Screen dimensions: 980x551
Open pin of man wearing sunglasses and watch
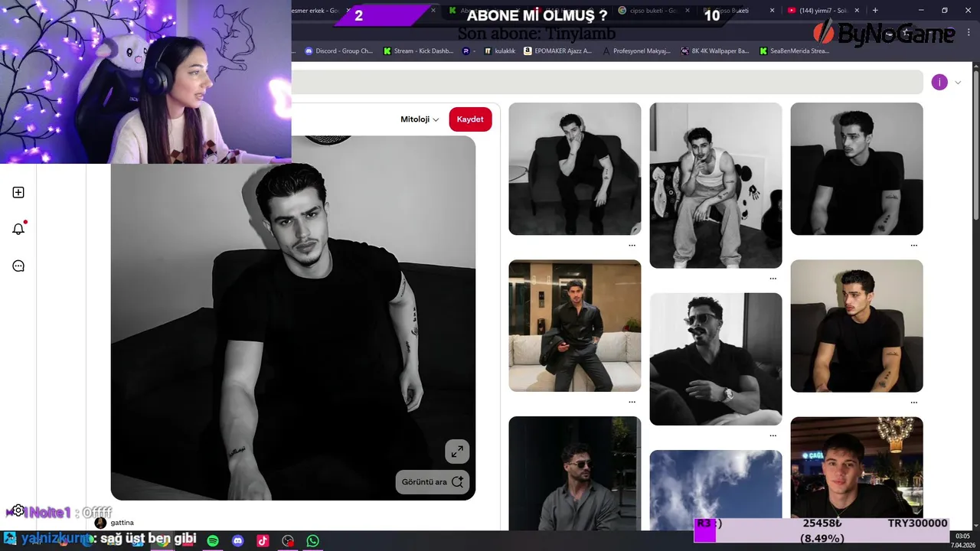[x=716, y=359]
